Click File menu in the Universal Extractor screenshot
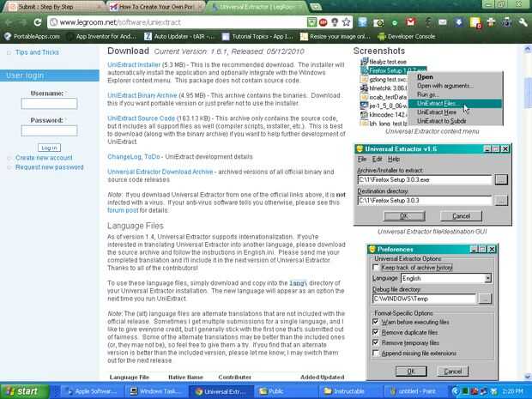The image size is (532, 399). 362,159
